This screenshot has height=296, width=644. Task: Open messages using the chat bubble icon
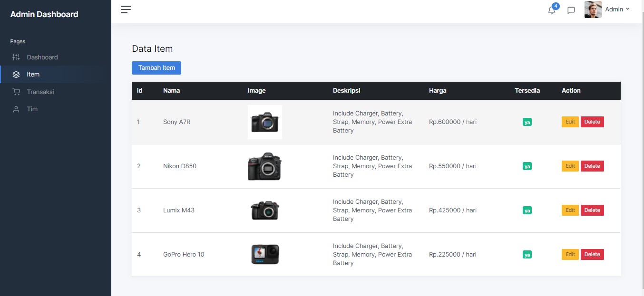(x=571, y=10)
